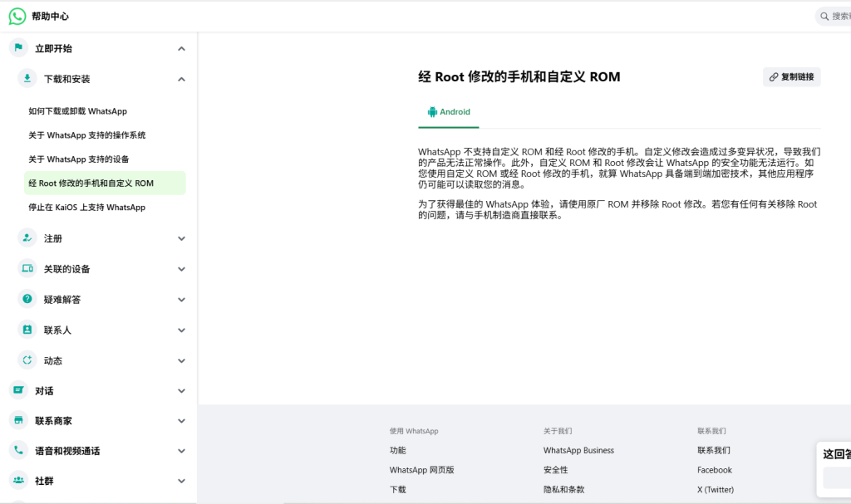
Task: Click the 联系人 label
Action: 57,330
